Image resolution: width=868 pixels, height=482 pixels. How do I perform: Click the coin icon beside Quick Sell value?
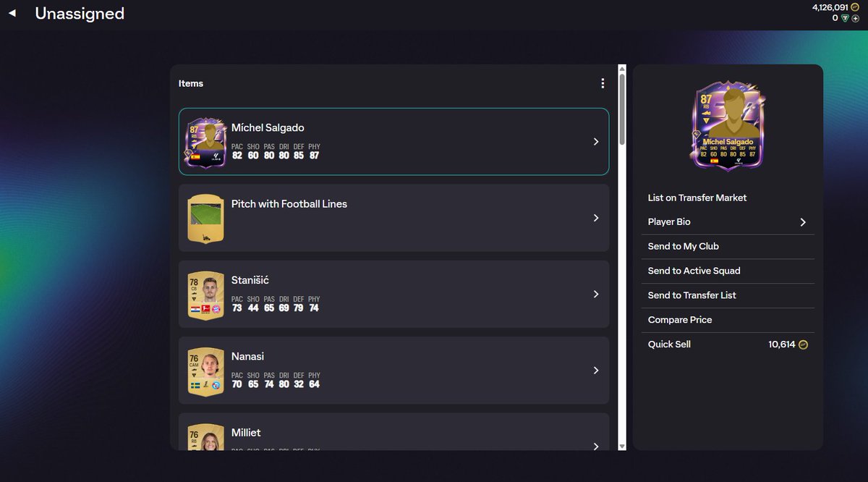click(803, 344)
